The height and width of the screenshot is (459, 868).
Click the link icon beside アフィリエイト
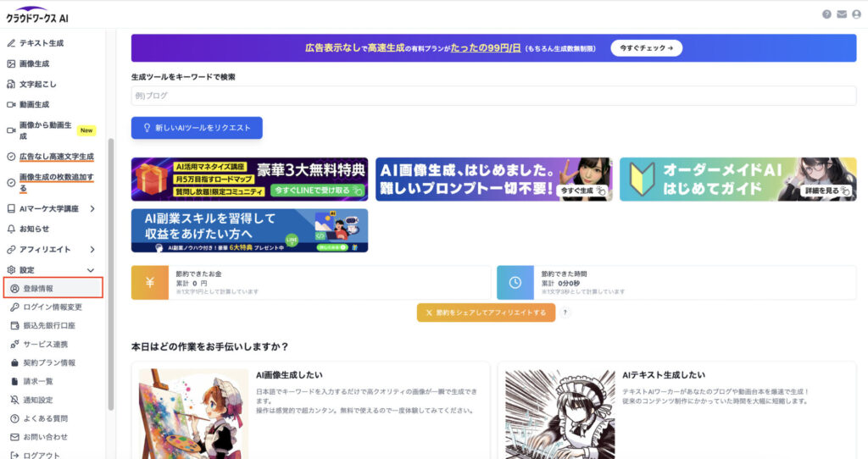(x=11, y=250)
